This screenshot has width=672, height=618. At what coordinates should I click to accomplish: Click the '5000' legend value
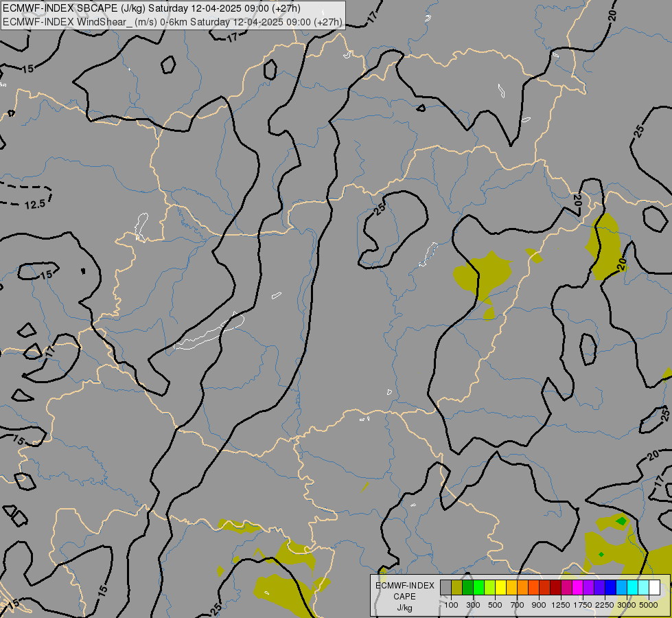point(649,605)
